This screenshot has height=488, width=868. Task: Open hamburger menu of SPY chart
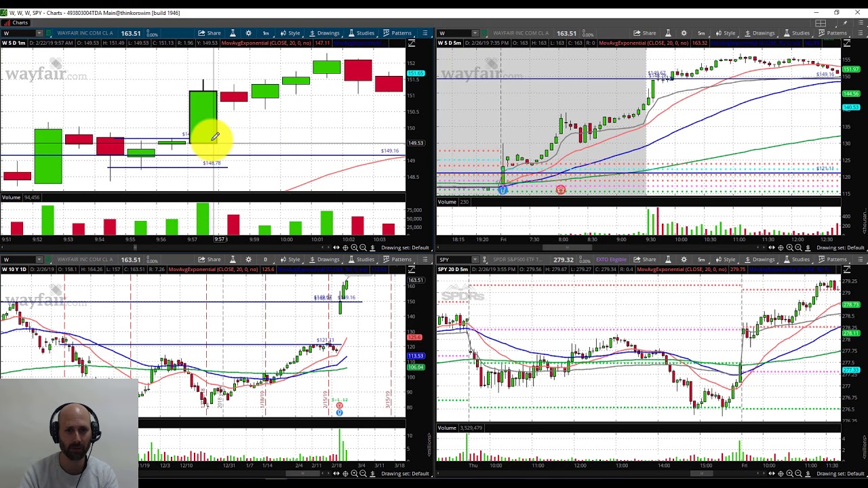861,260
